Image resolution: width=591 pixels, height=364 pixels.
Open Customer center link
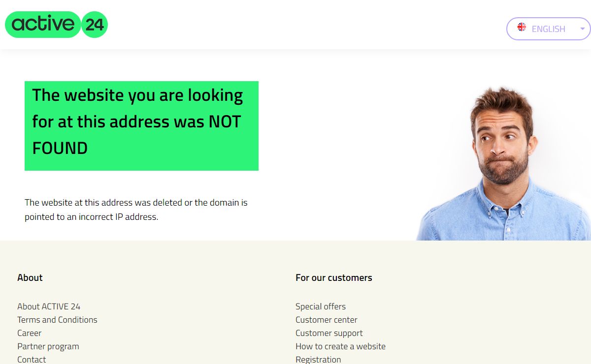click(x=327, y=320)
